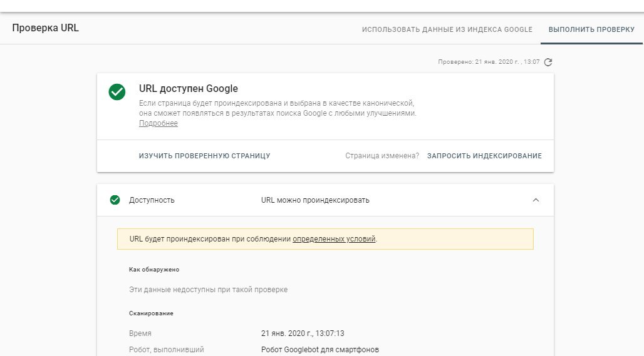Click 'Эти данные недоступны при такой проверке'

[208, 290]
